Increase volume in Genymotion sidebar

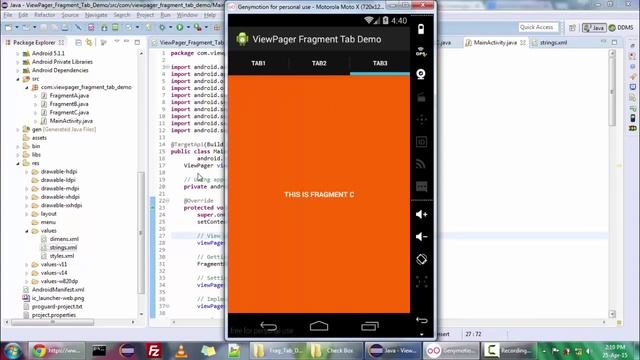click(421, 214)
